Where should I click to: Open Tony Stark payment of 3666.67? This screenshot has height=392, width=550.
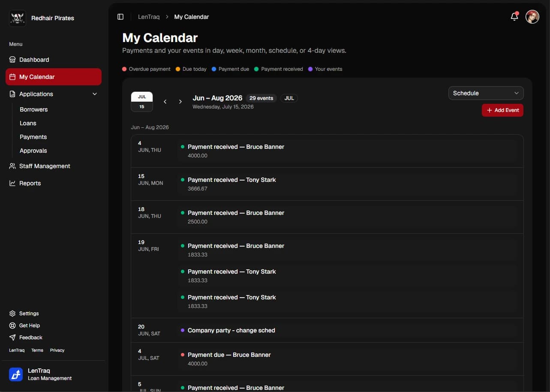tap(347, 184)
